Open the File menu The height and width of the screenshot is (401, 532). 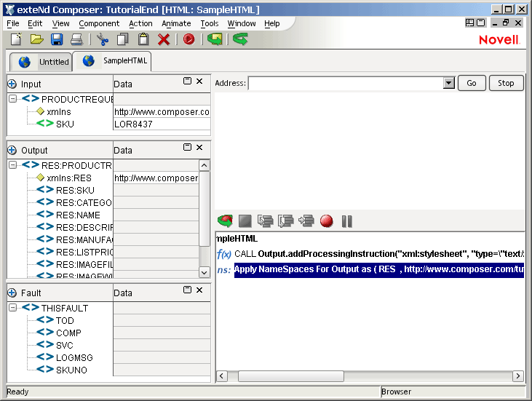click(13, 23)
